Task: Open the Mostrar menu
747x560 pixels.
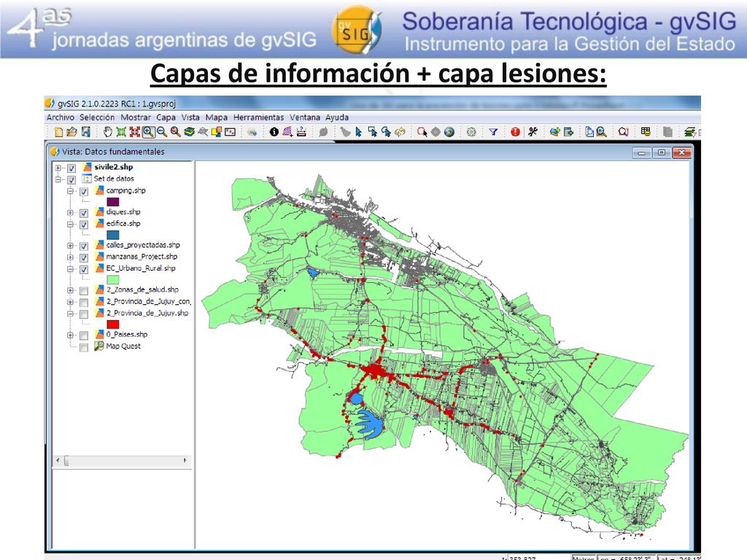Action: (x=135, y=117)
